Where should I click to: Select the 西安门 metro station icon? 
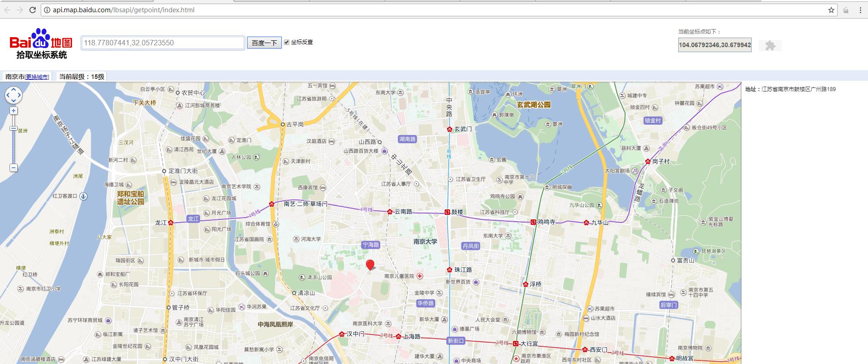585,349
